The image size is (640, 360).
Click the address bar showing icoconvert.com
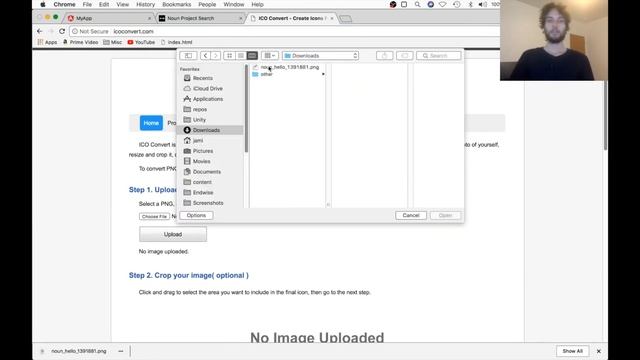pos(285,31)
